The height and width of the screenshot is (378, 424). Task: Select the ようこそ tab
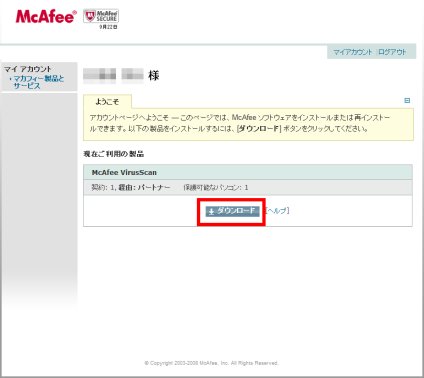[107, 102]
